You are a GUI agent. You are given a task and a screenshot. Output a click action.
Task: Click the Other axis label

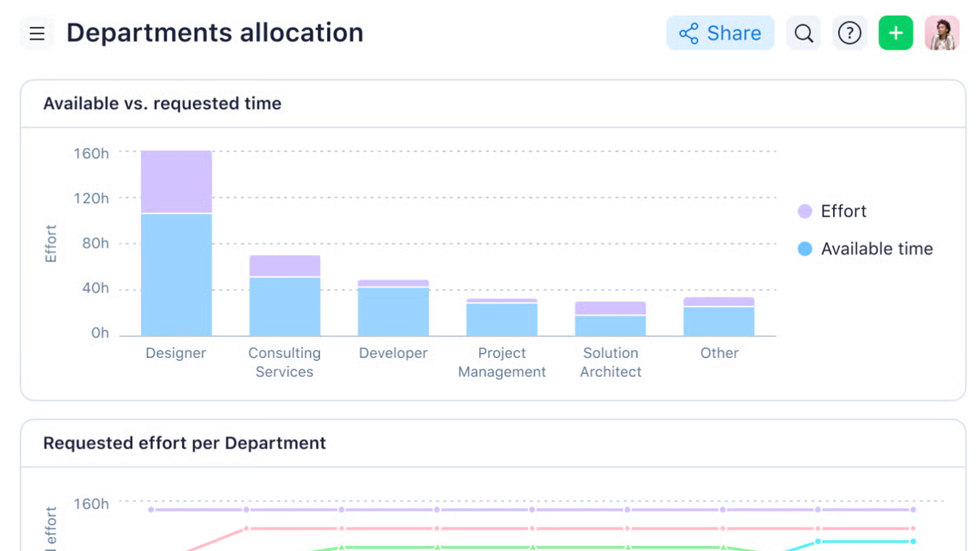point(720,353)
